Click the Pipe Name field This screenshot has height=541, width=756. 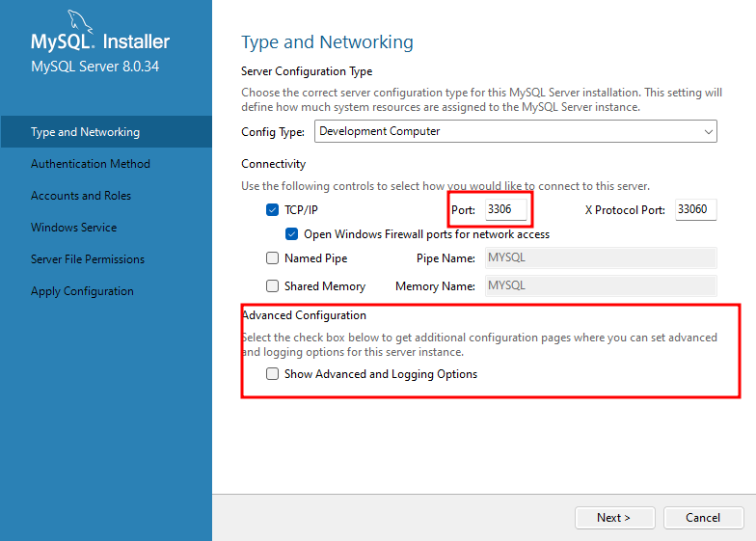601,257
